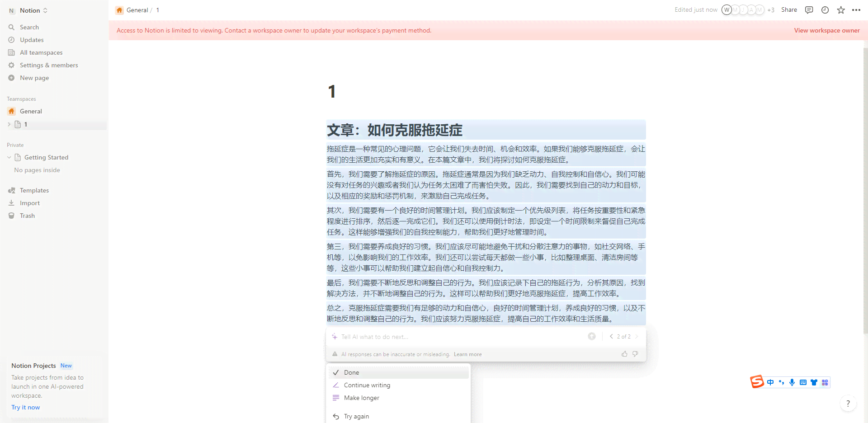Open the three-dot page menu
The height and width of the screenshot is (423, 868).
coord(856,10)
